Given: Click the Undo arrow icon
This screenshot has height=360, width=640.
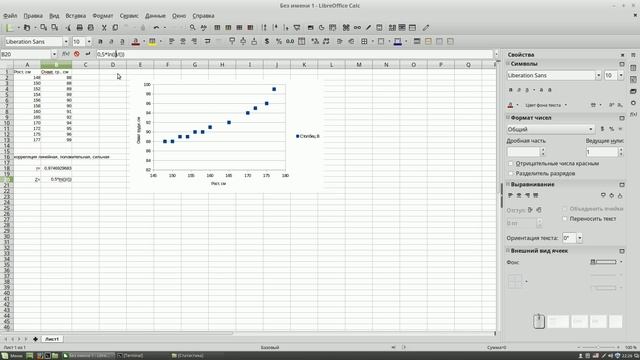Looking at the screenshot, I should coord(156,28).
